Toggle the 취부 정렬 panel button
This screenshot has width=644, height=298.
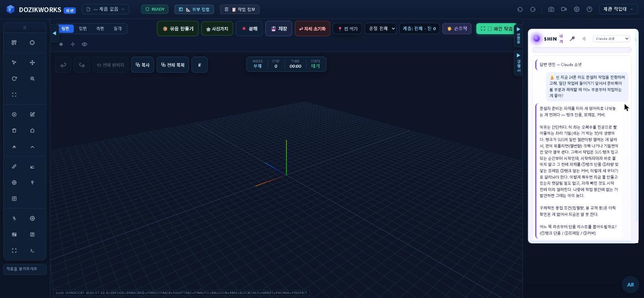click(194, 9)
